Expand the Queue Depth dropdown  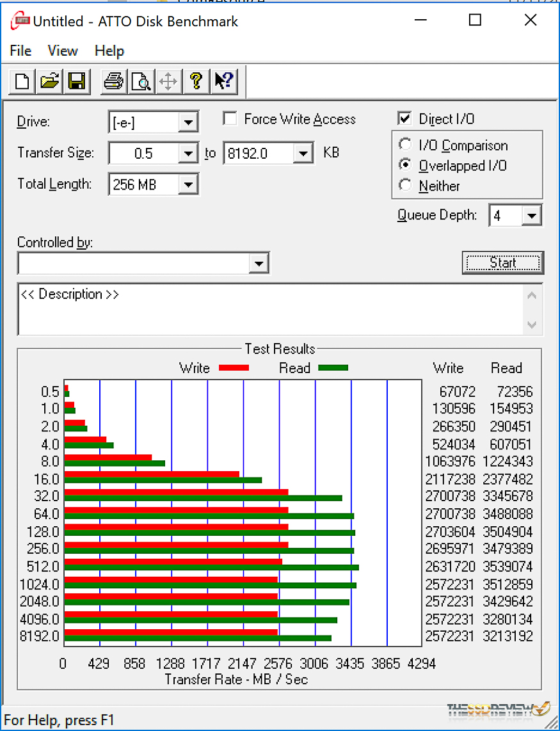[531, 216]
